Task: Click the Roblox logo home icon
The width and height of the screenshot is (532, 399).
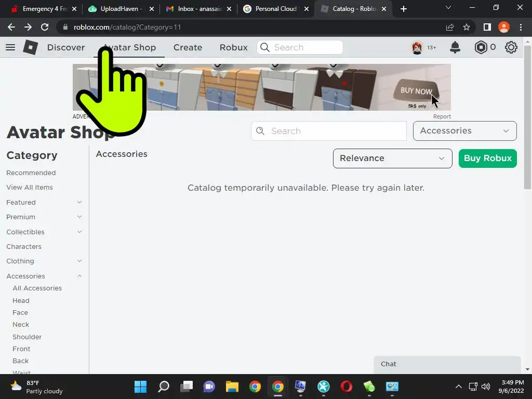Action: (31, 47)
